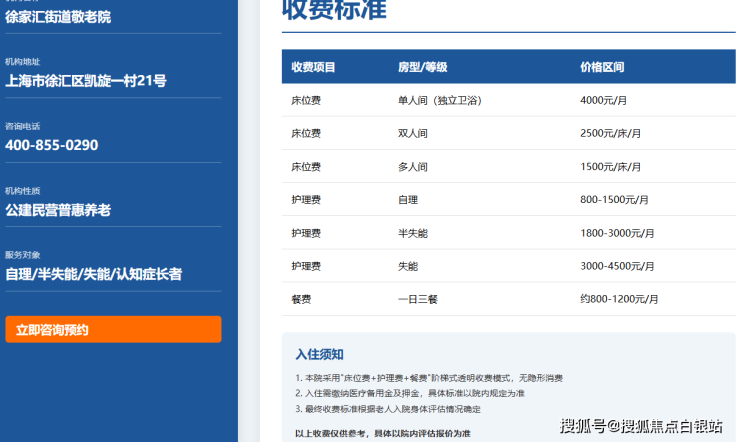Select notice line about 阶梯式透明收费模式
Viewport: 740px width, 442px height.
click(x=429, y=378)
